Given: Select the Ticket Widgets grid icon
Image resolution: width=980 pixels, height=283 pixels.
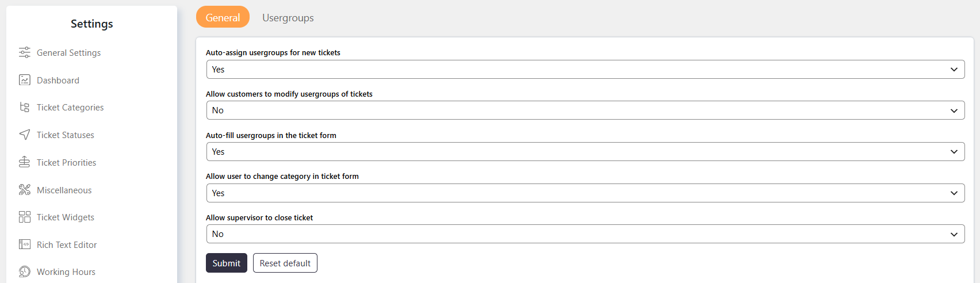Looking at the screenshot, I should (24, 217).
